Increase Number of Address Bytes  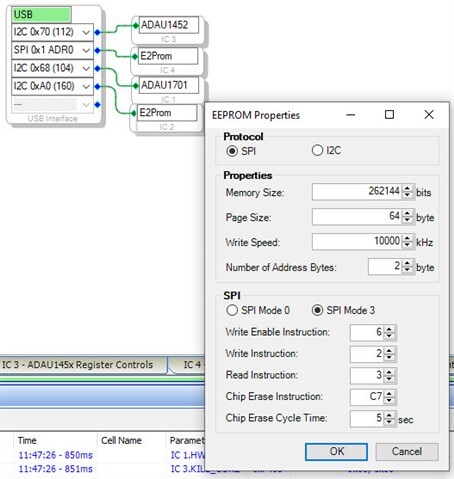pyautogui.click(x=407, y=263)
